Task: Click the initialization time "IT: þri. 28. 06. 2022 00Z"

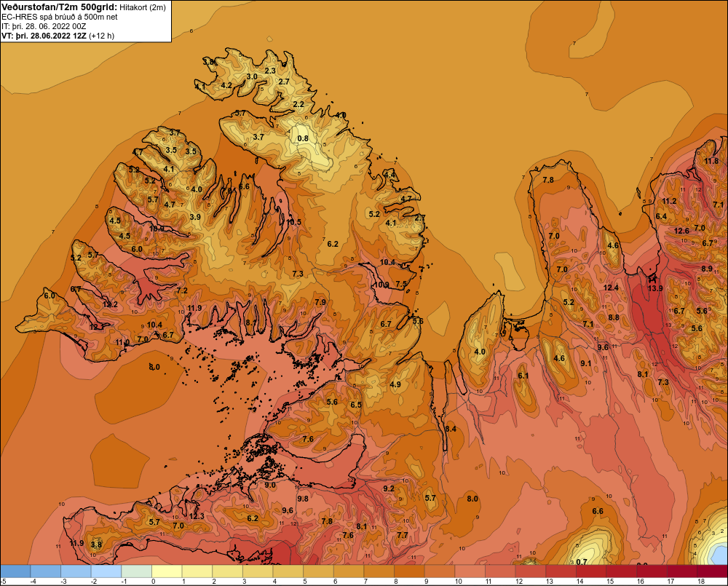Action: (x=44, y=26)
